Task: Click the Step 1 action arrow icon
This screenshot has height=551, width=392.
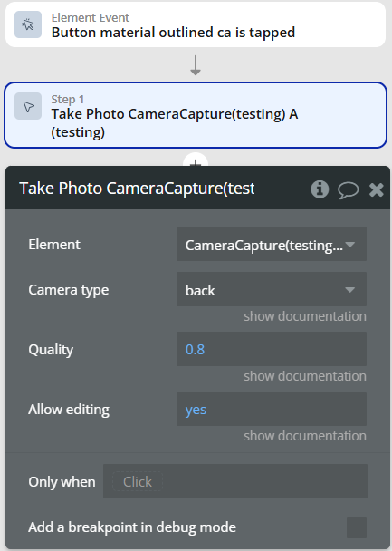Action: pos(28,106)
